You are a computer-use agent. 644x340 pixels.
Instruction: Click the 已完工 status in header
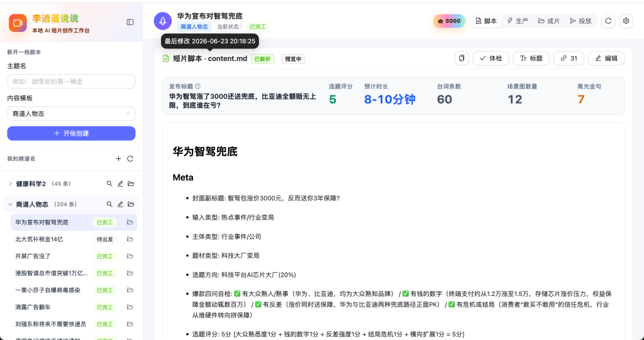pos(258,26)
